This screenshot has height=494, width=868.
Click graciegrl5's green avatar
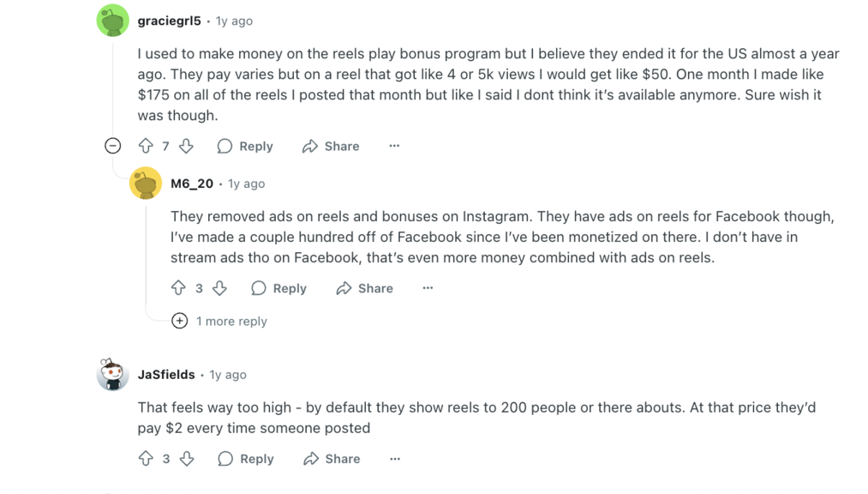111,19
